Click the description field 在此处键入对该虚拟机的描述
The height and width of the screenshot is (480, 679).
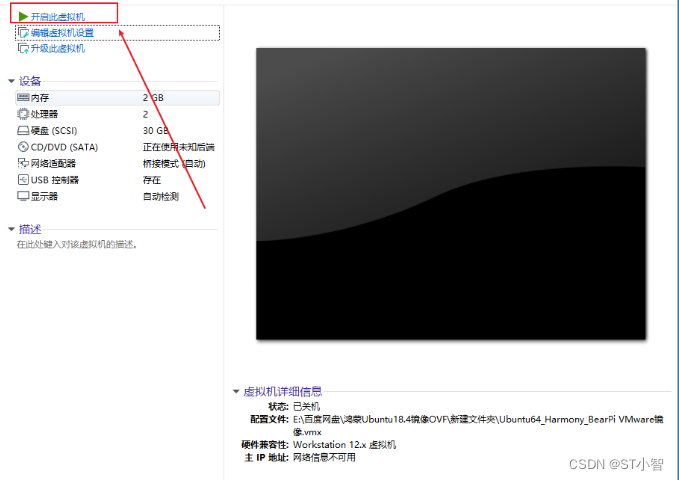click(77, 245)
